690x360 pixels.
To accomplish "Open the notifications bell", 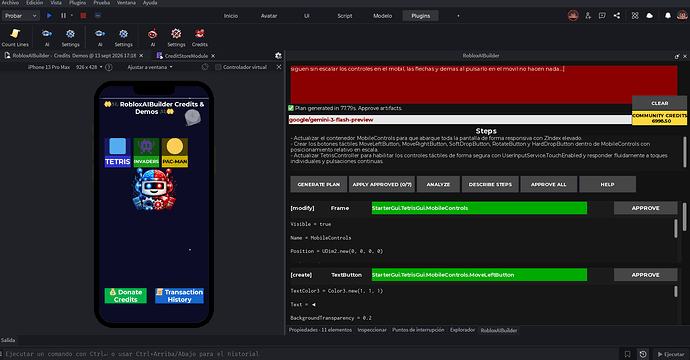I will pos(668,15).
